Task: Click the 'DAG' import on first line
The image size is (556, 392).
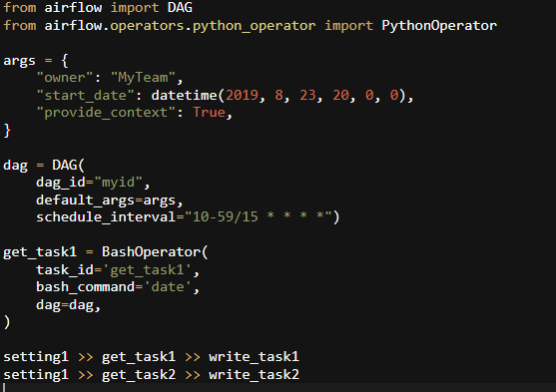Action: coord(180,7)
